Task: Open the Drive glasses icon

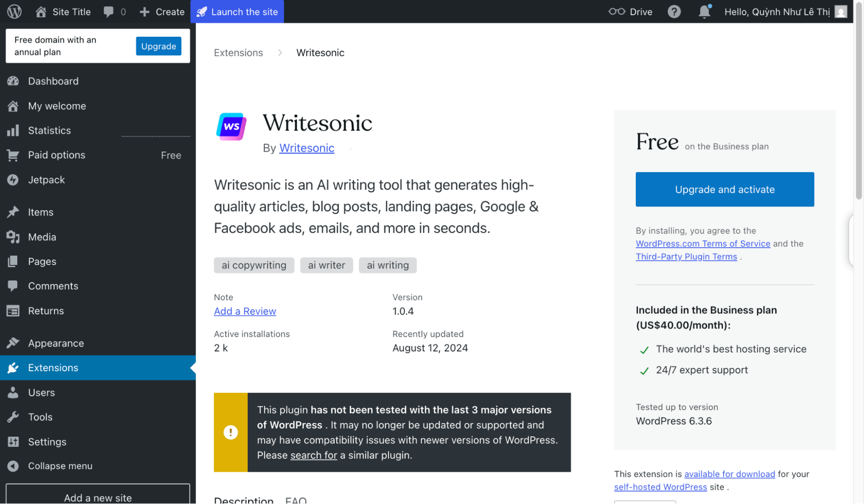Action: [x=617, y=12]
